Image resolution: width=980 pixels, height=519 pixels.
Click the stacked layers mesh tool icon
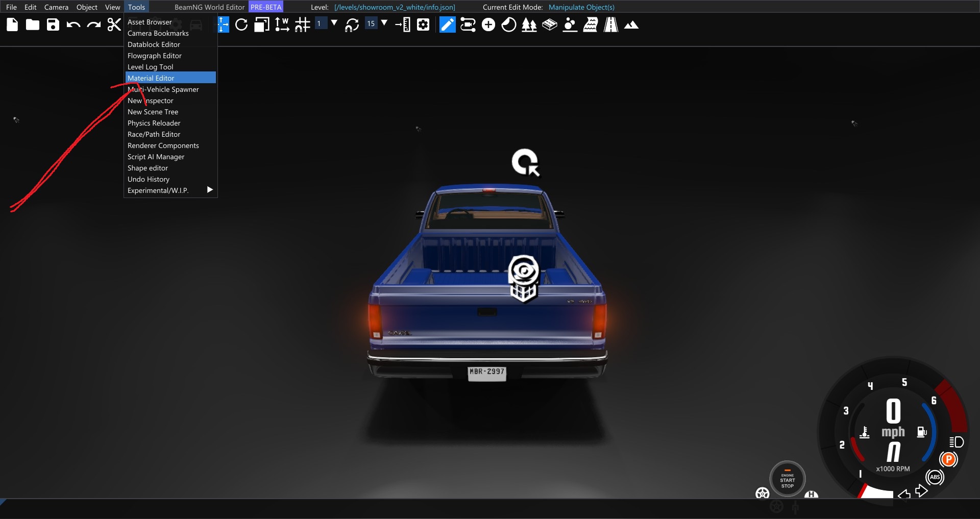click(x=550, y=24)
